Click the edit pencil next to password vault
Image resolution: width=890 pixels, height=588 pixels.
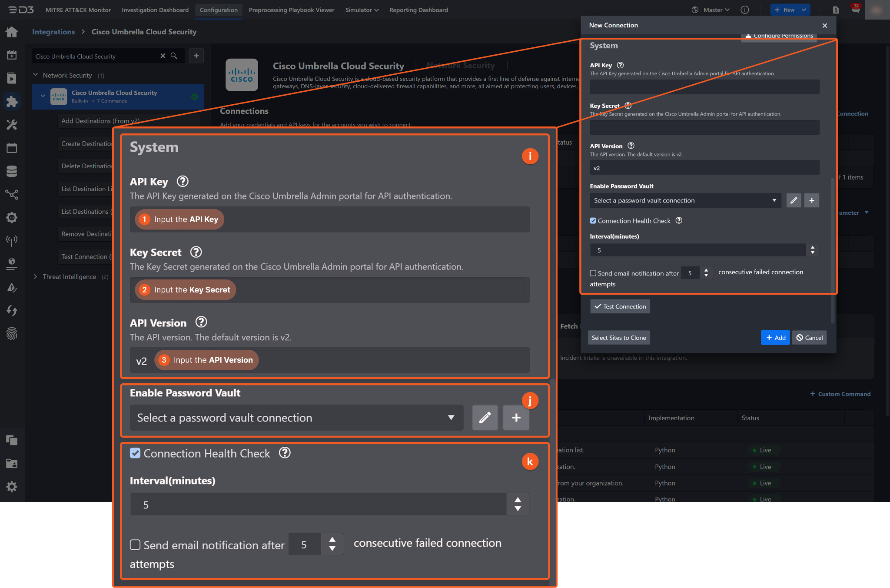pos(794,200)
